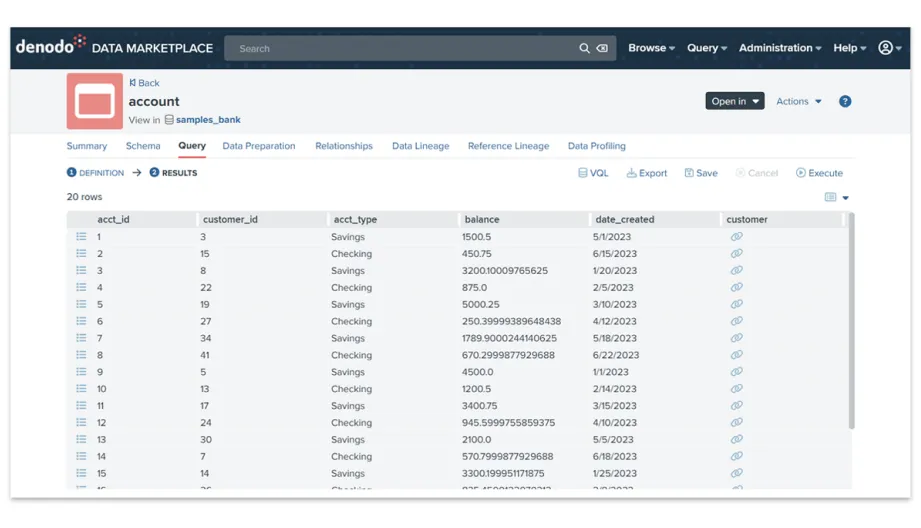Open the table column layout selector
Screen dimensions: 921x528
click(x=837, y=197)
